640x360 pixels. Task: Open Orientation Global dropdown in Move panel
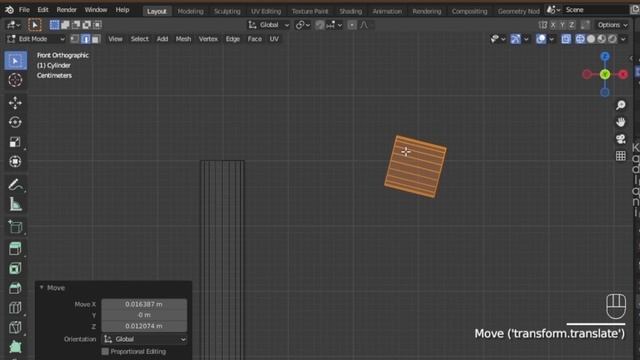(144, 339)
